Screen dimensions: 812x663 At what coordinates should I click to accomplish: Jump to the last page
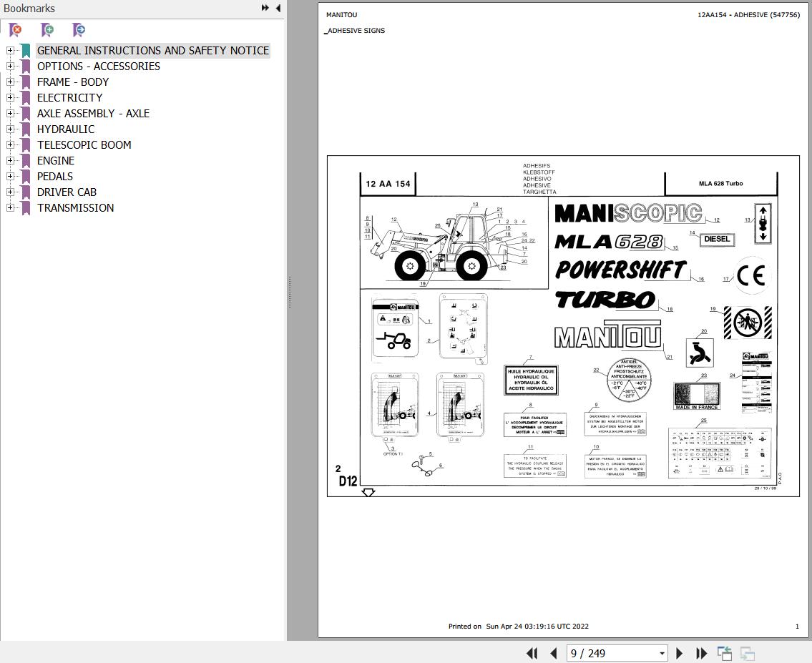pos(701,653)
